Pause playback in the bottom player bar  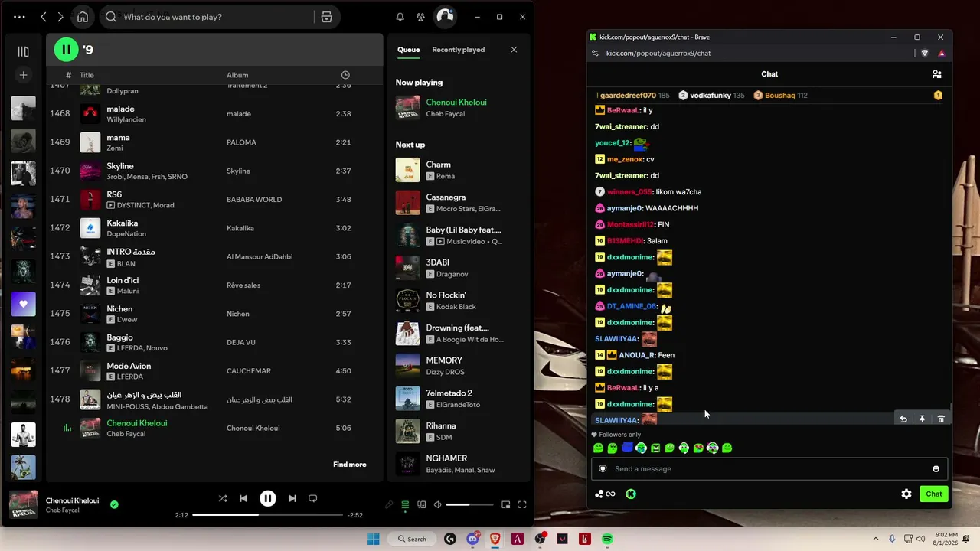267,498
